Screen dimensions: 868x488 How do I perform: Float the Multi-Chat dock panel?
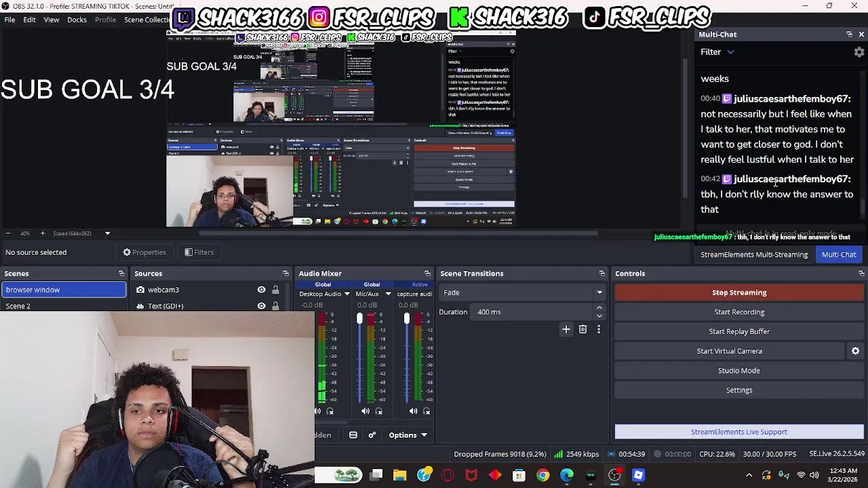tap(849, 35)
